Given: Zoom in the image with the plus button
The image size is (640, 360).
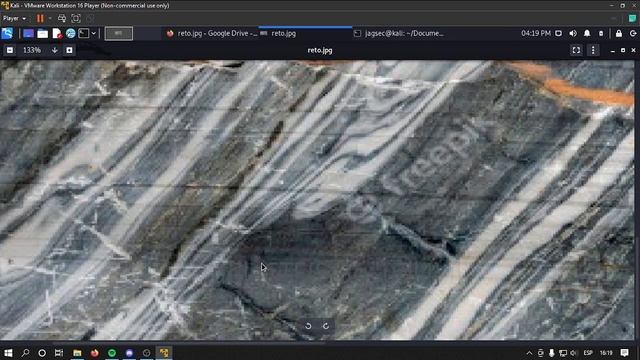Looking at the screenshot, I should [69, 50].
